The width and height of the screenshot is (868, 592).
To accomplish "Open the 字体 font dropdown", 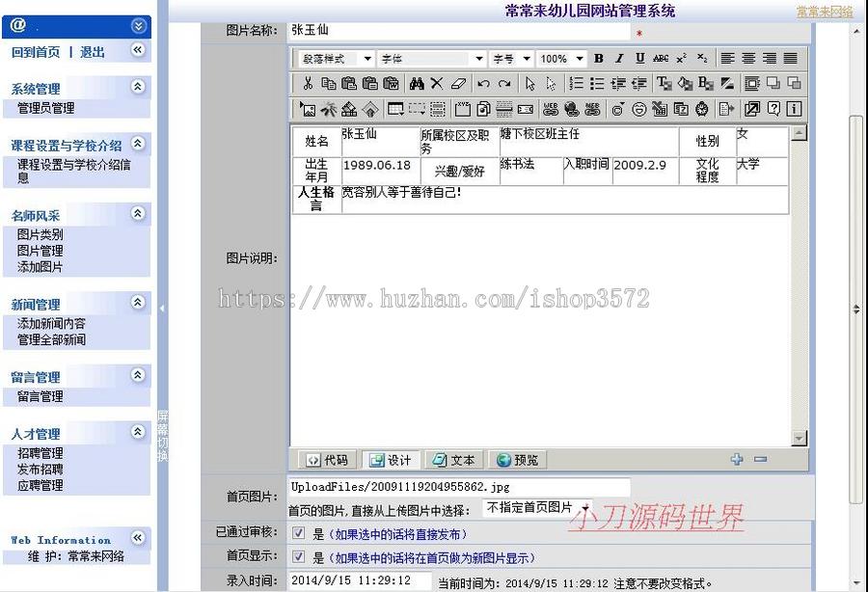I will 480,58.
